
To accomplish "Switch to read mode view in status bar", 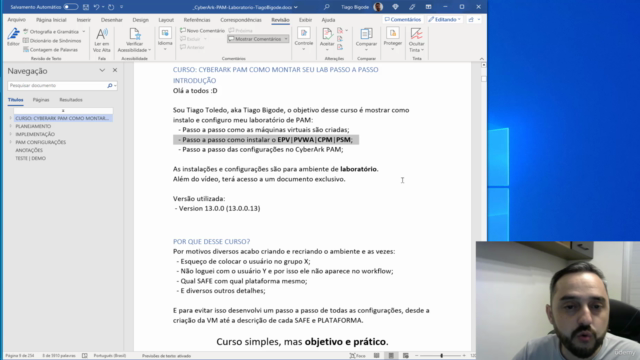I will (x=376, y=356).
